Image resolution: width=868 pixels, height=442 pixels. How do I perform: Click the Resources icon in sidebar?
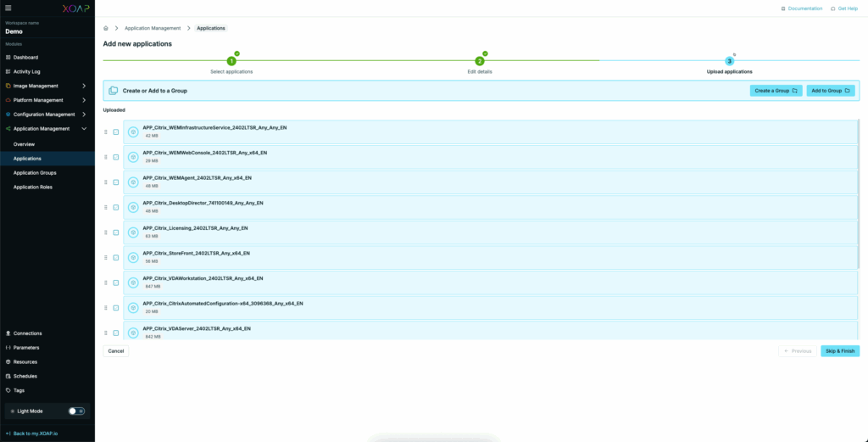[x=8, y=361]
